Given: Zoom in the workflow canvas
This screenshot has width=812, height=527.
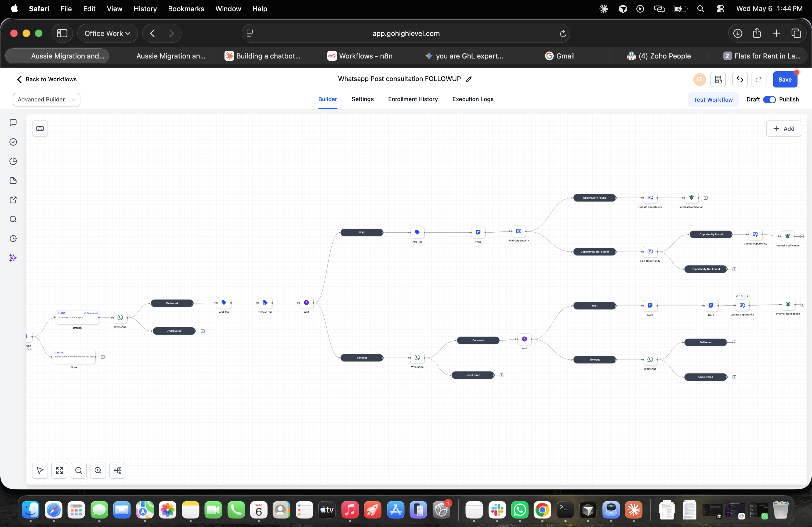Looking at the screenshot, I should click(98, 470).
